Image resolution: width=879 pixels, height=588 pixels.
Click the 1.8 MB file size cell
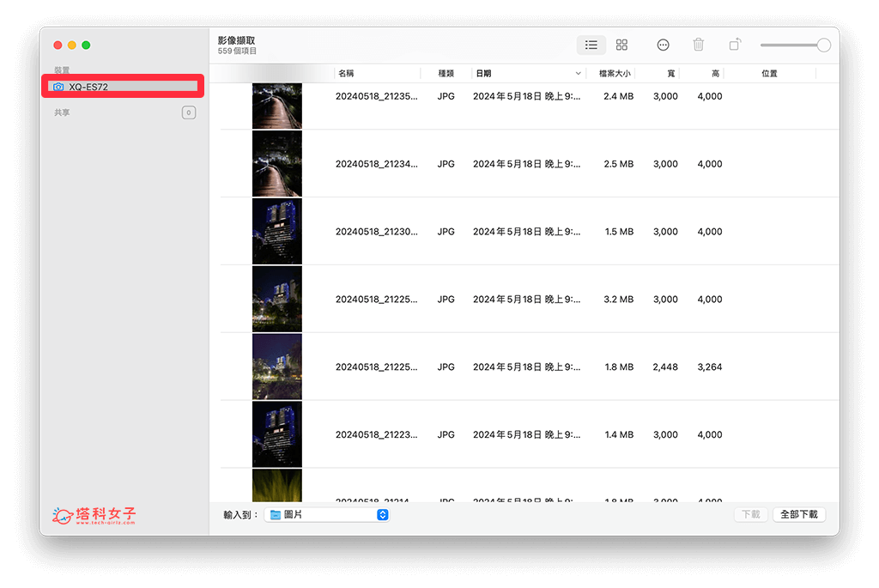point(619,367)
